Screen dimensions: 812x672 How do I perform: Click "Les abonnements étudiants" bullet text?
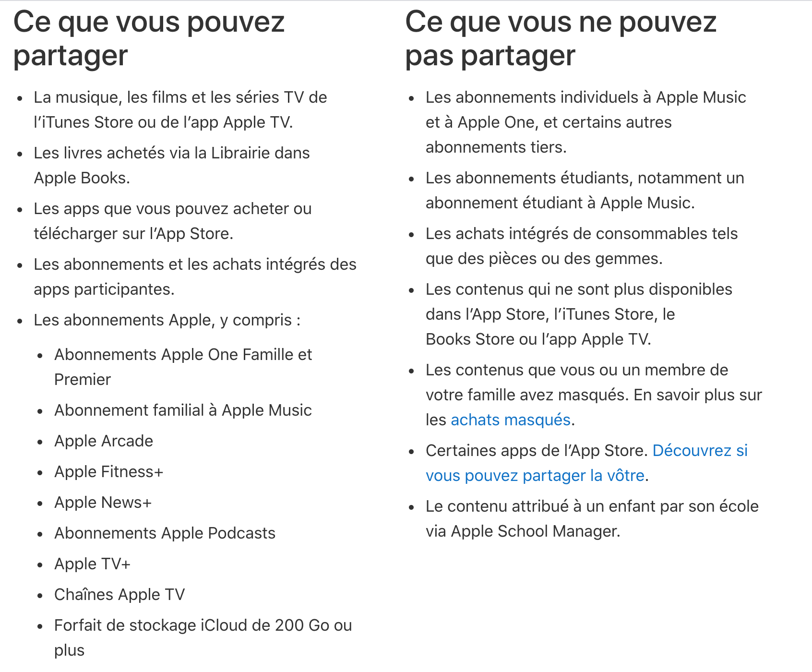585,178
